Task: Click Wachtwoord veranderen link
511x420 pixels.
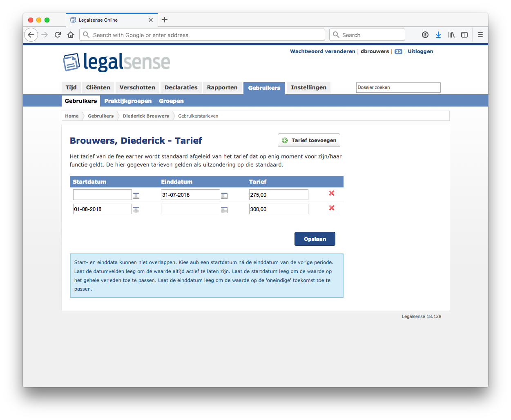Action: (x=323, y=51)
